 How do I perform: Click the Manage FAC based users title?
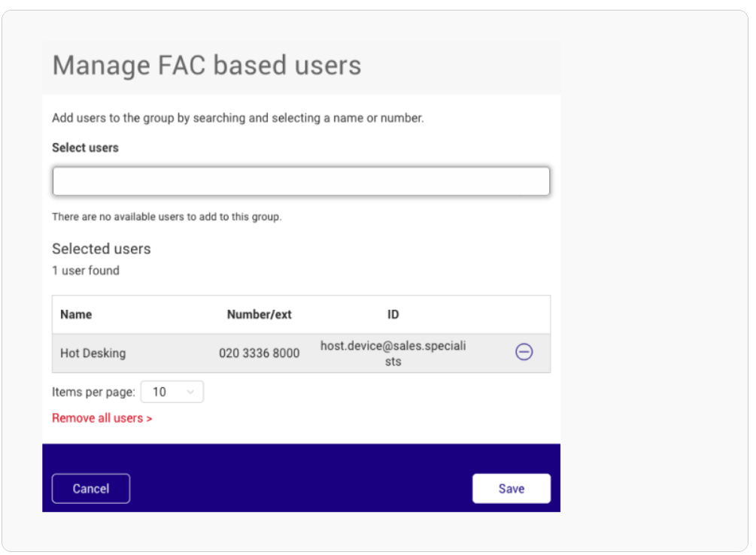(206, 65)
